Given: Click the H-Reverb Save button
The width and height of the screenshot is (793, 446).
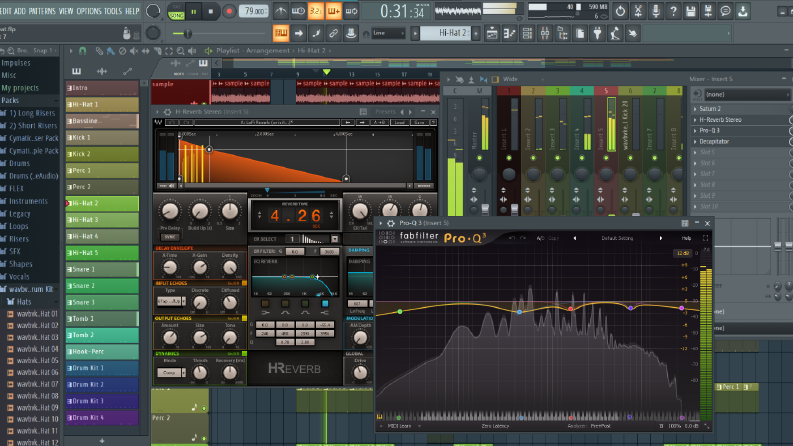Looking at the screenshot, I should pyautogui.click(x=419, y=122).
